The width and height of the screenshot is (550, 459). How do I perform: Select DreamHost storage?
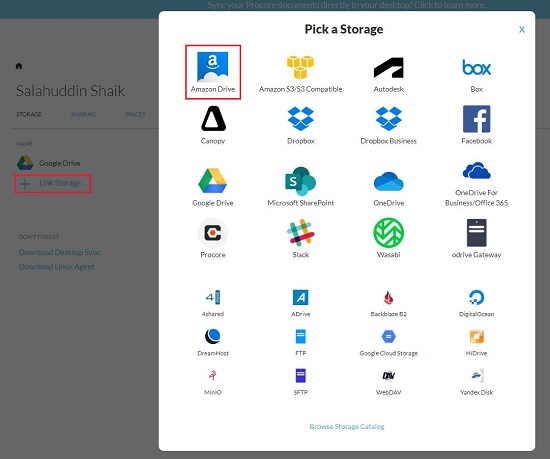[213, 337]
